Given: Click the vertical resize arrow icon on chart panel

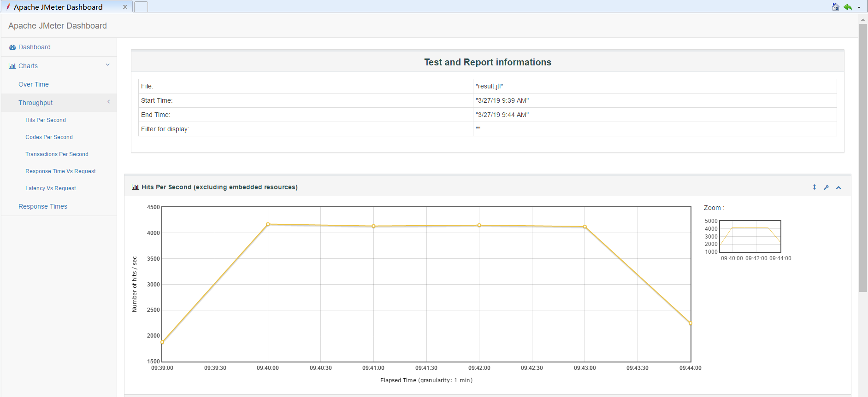Looking at the screenshot, I should point(815,187).
